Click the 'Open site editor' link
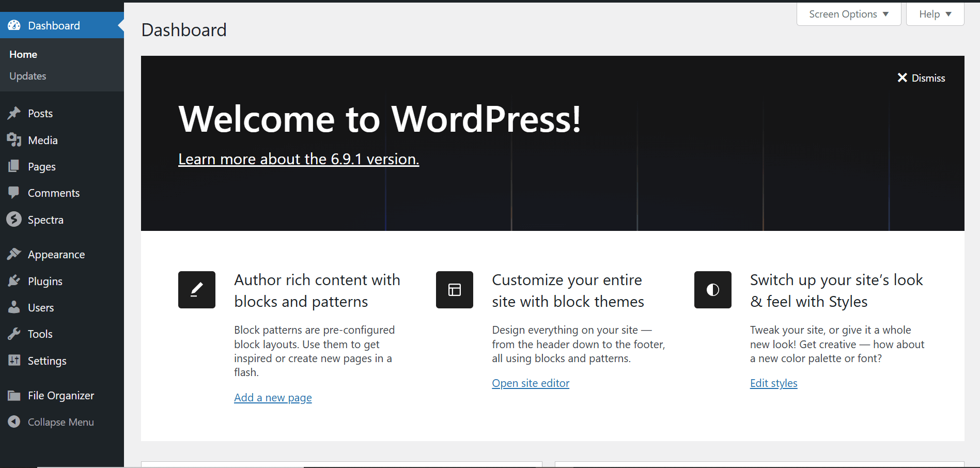The width and height of the screenshot is (980, 468). coord(531,383)
